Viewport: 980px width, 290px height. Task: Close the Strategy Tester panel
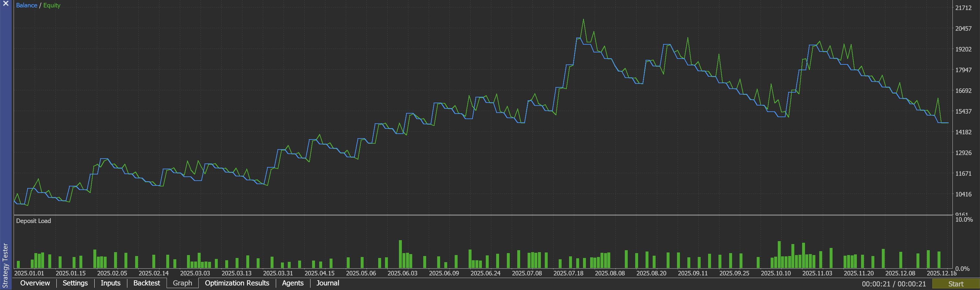[6, 4]
